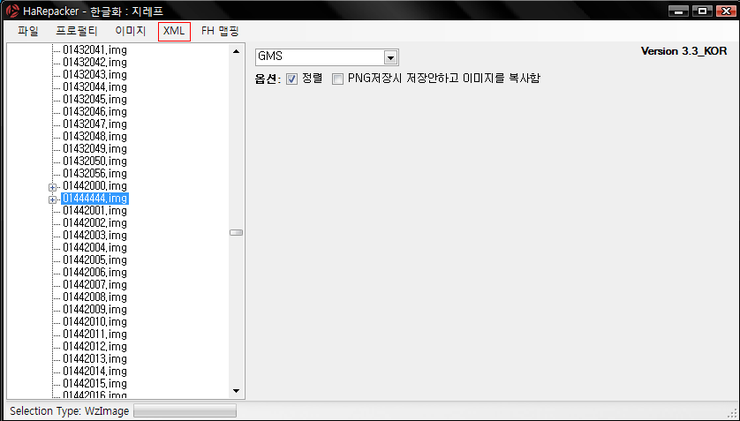This screenshot has height=421, width=740.
Task: Enable PNG저장시 저장안하고 이미지를 복사함 option
Action: (x=337, y=79)
